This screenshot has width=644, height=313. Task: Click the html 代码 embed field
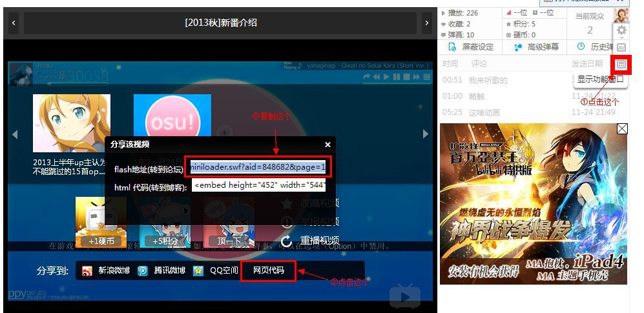[259, 186]
